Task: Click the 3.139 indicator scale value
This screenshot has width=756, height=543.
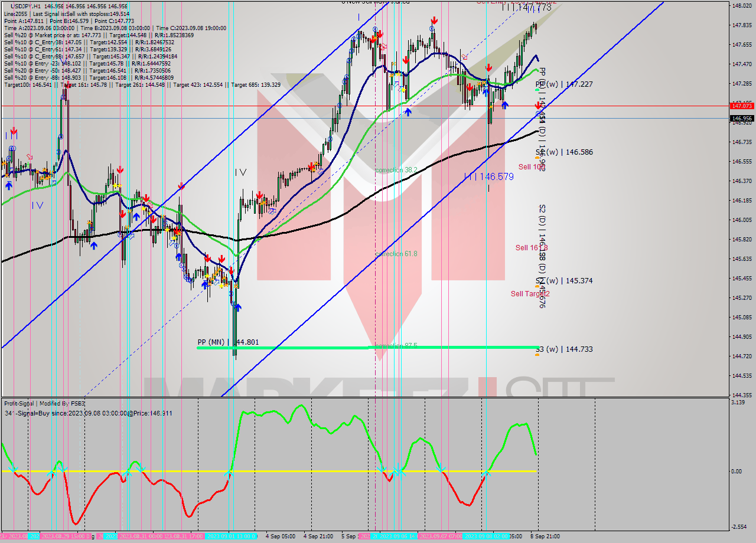Action: [x=739, y=403]
